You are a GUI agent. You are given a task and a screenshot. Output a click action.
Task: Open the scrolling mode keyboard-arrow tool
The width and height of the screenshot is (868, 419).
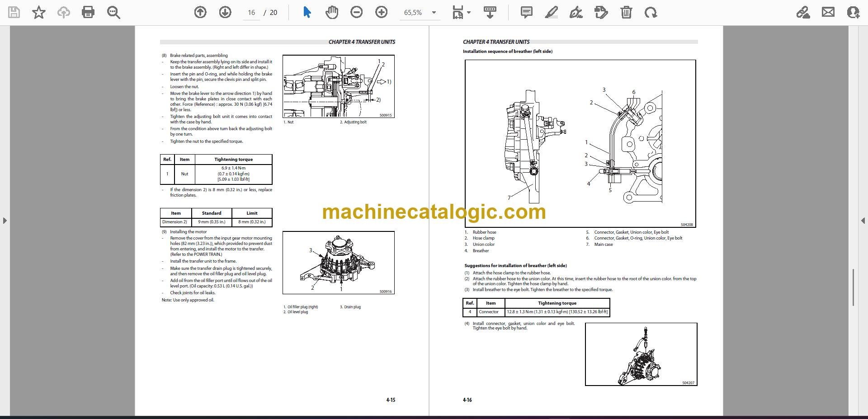[x=490, y=12]
